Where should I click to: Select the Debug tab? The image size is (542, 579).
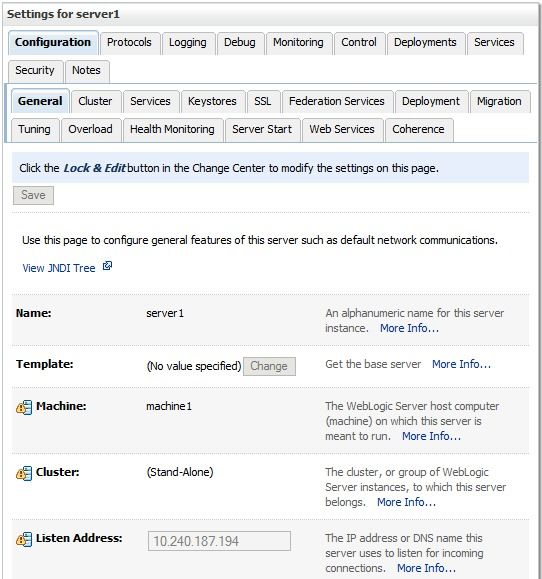(240, 43)
